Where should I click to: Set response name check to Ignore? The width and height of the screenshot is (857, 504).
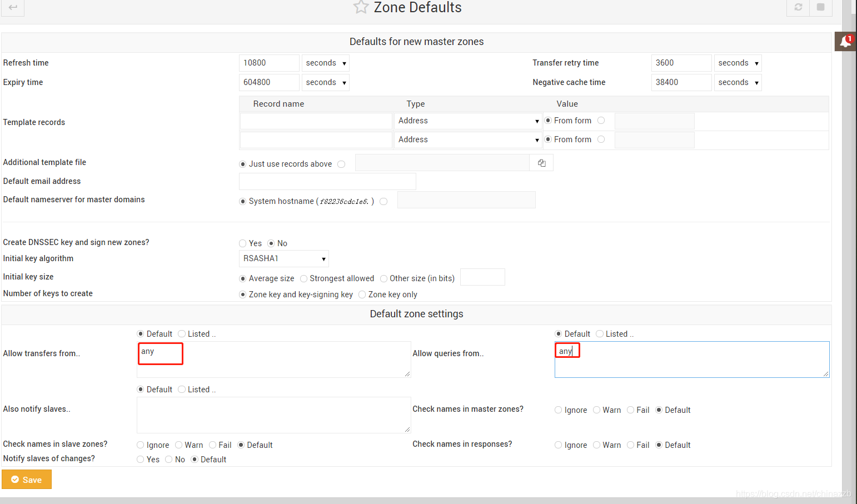tap(559, 445)
